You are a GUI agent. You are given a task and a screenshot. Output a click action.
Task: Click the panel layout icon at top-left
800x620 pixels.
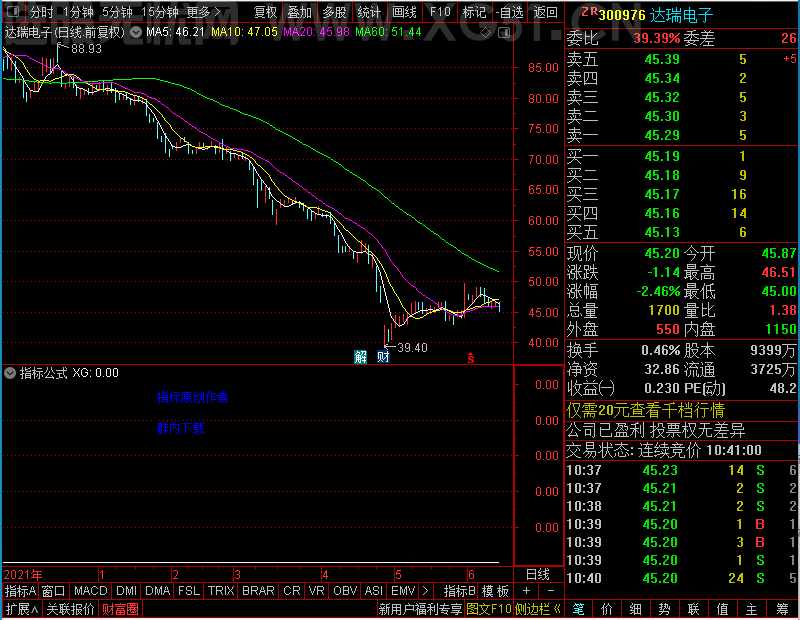click(13, 11)
